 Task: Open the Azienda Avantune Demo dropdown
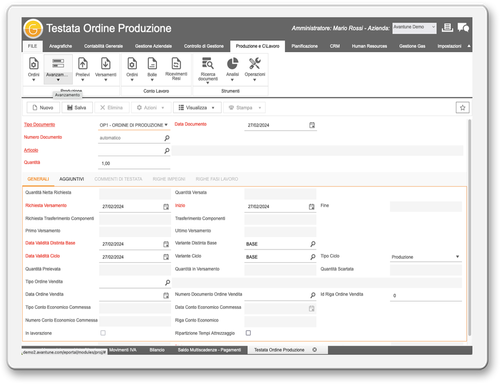414,28
